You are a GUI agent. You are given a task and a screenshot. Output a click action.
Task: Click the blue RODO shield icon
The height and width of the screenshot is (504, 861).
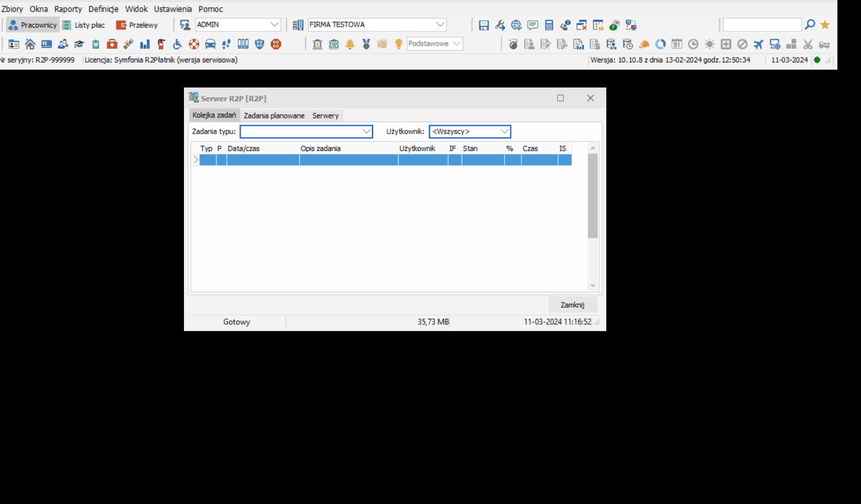[x=259, y=44]
